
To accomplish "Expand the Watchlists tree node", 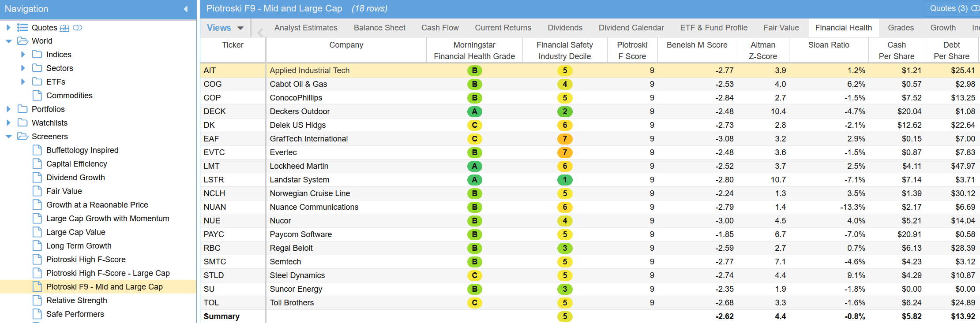I will tap(8, 123).
